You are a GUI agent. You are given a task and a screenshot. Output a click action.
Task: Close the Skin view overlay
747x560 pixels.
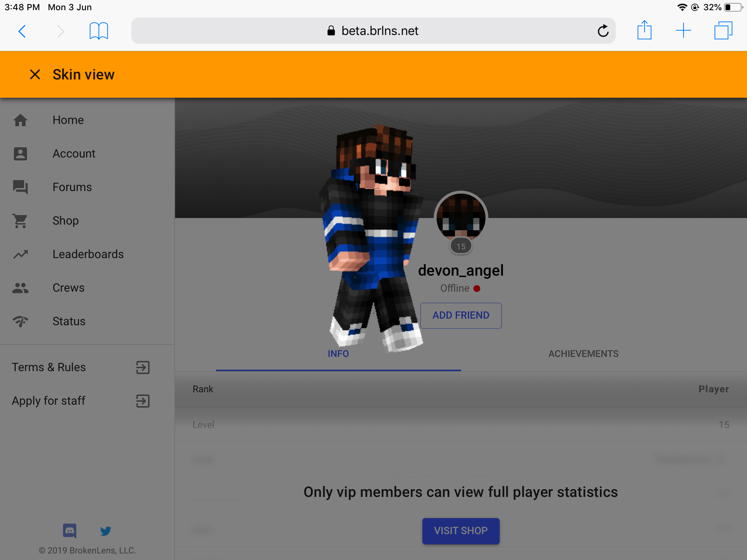35,74
